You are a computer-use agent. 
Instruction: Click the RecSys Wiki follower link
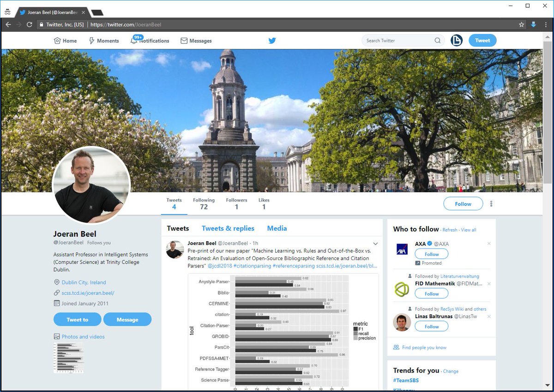tap(452, 309)
